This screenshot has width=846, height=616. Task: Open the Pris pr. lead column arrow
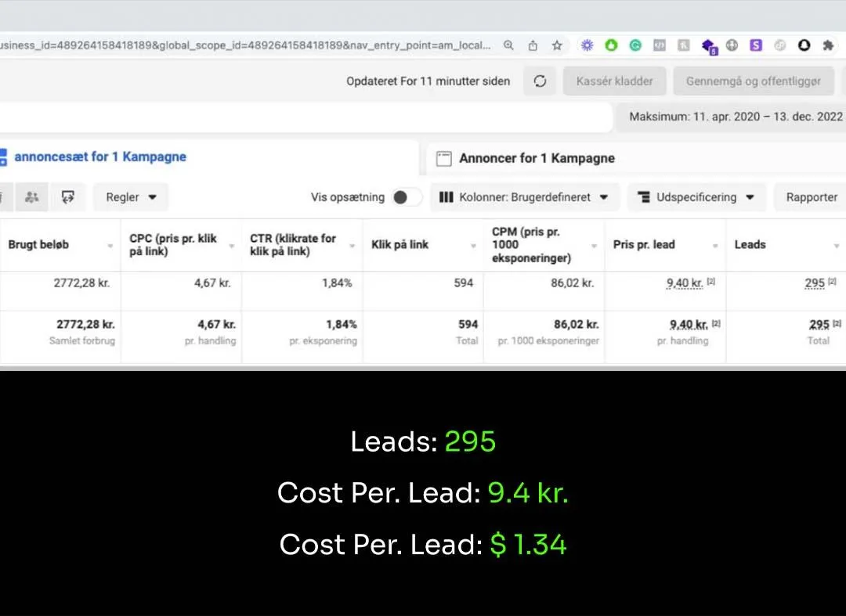(715, 246)
